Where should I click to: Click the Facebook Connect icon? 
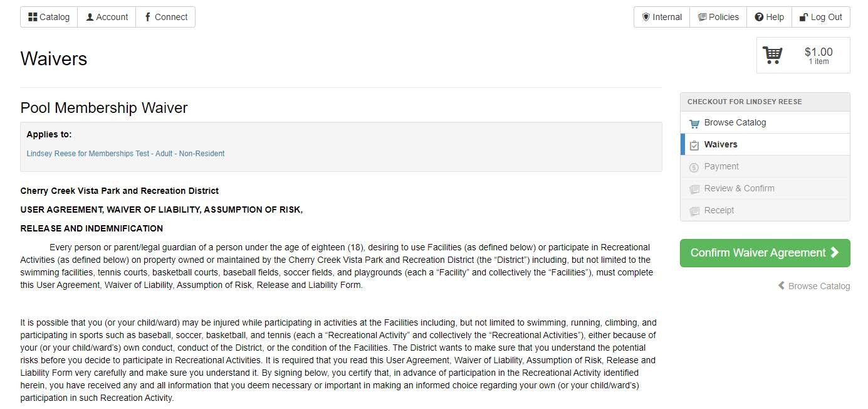click(148, 17)
